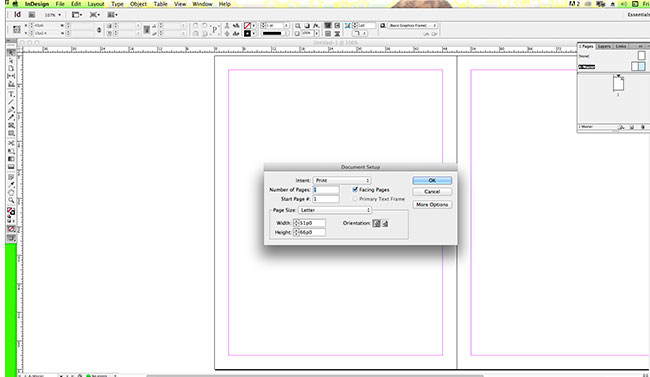
Task: Toggle the Facing Pages checkbox
Action: pyautogui.click(x=355, y=190)
